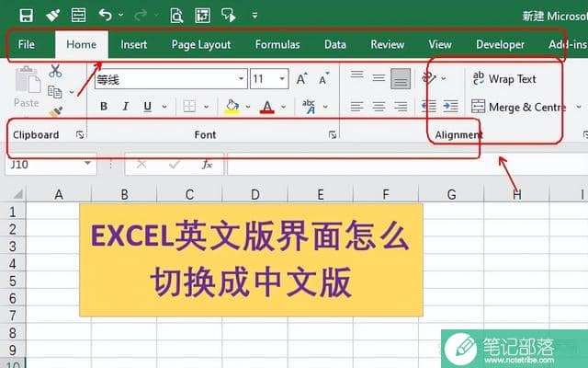
Task: Click the Merge & Centre button
Action: coord(518,107)
